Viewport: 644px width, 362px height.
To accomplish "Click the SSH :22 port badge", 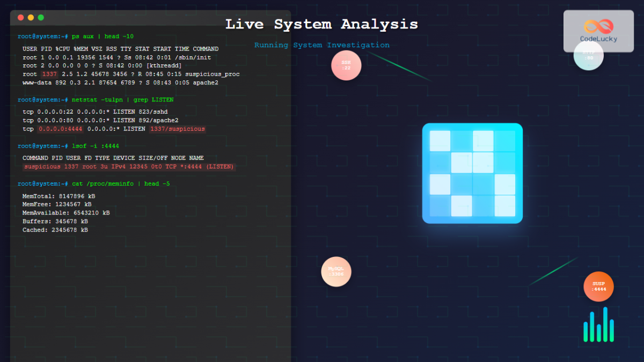I will 346,65.
